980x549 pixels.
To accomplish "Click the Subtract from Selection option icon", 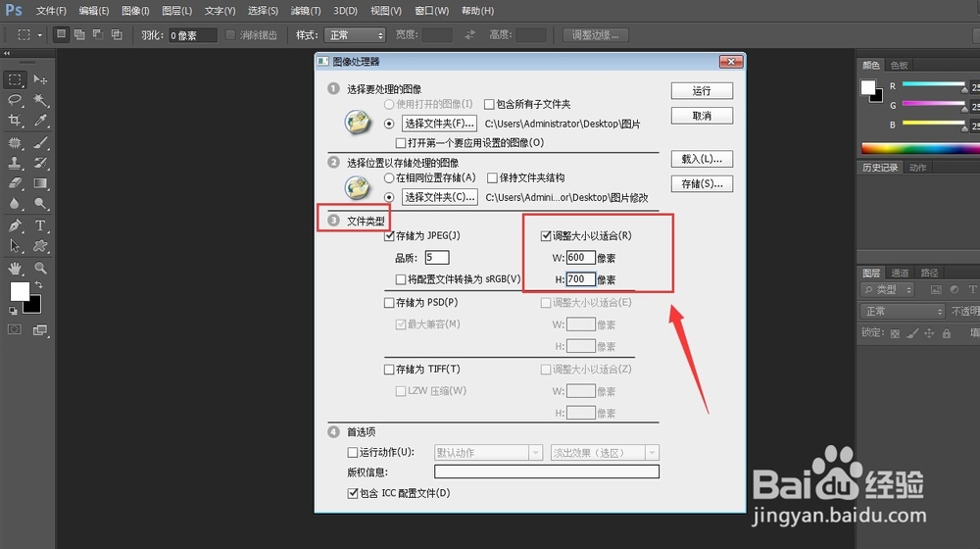I will (x=98, y=34).
